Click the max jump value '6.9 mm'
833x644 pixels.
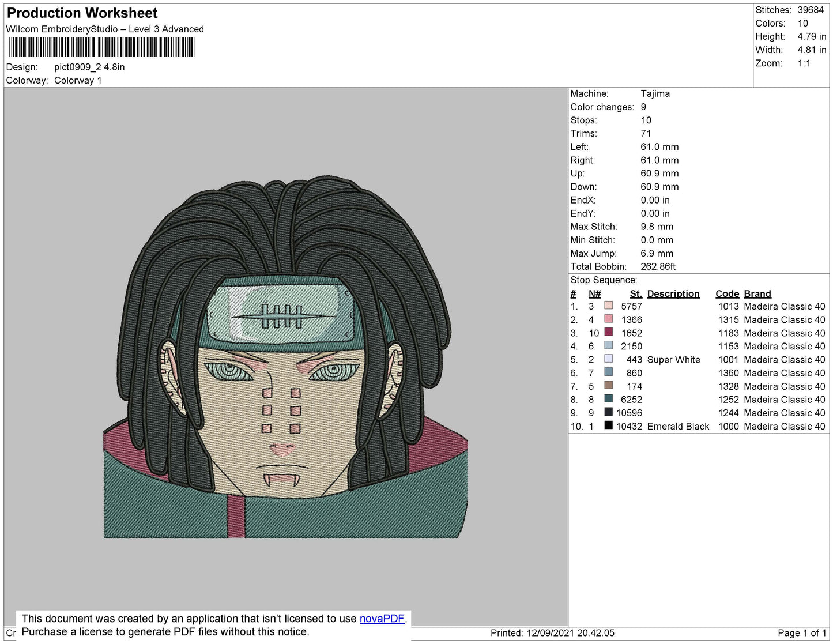tap(657, 253)
